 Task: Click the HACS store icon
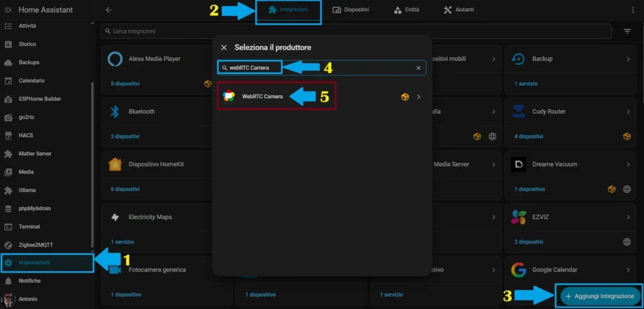coord(8,135)
